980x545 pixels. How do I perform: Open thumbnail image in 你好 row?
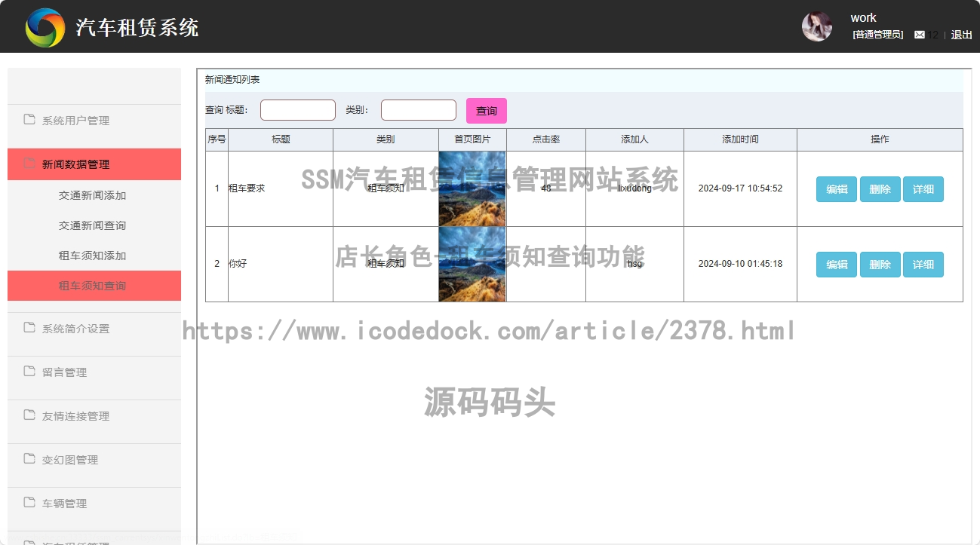click(472, 264)
